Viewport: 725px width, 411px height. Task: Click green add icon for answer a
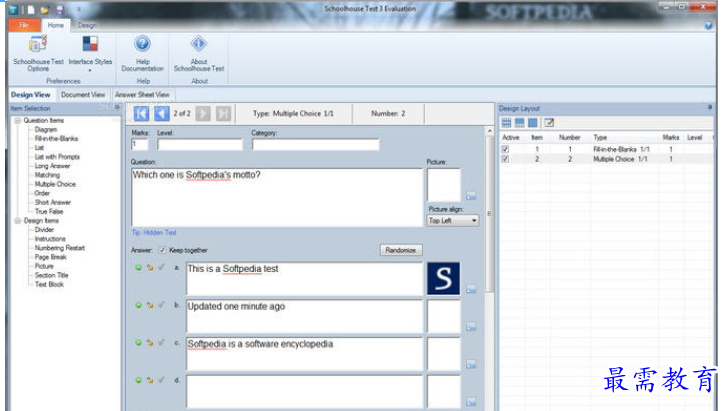(x=138, y=267)
